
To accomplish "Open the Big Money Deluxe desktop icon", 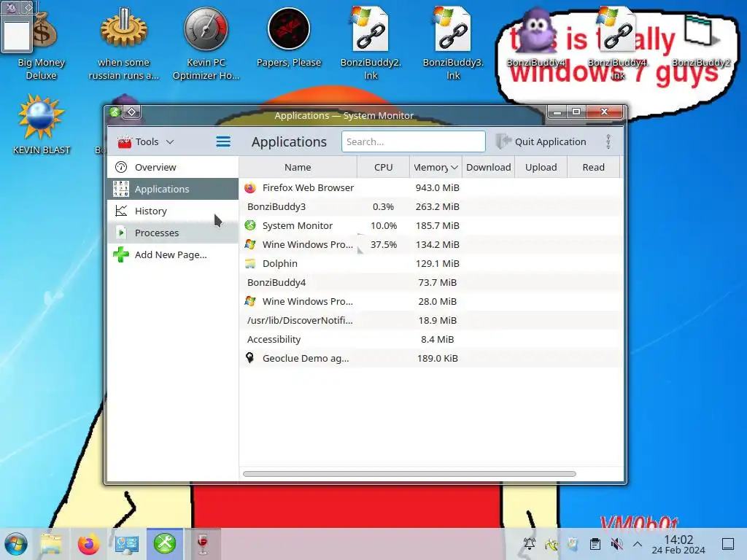I will point(42,44).
